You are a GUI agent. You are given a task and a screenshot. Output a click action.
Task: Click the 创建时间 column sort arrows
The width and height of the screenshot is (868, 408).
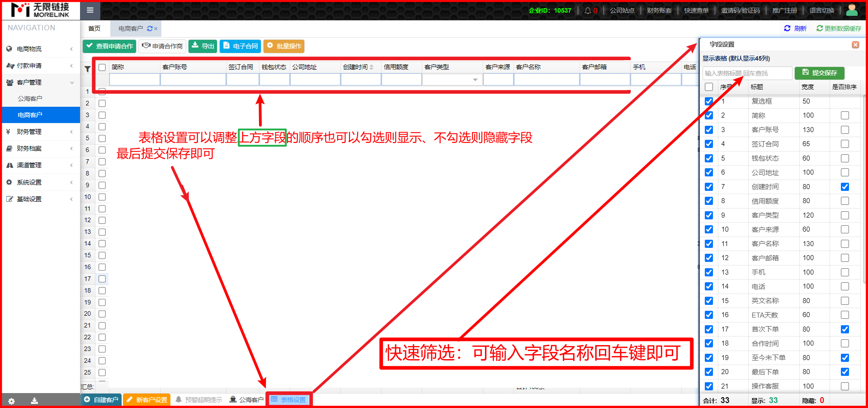[x=372, y=67]
